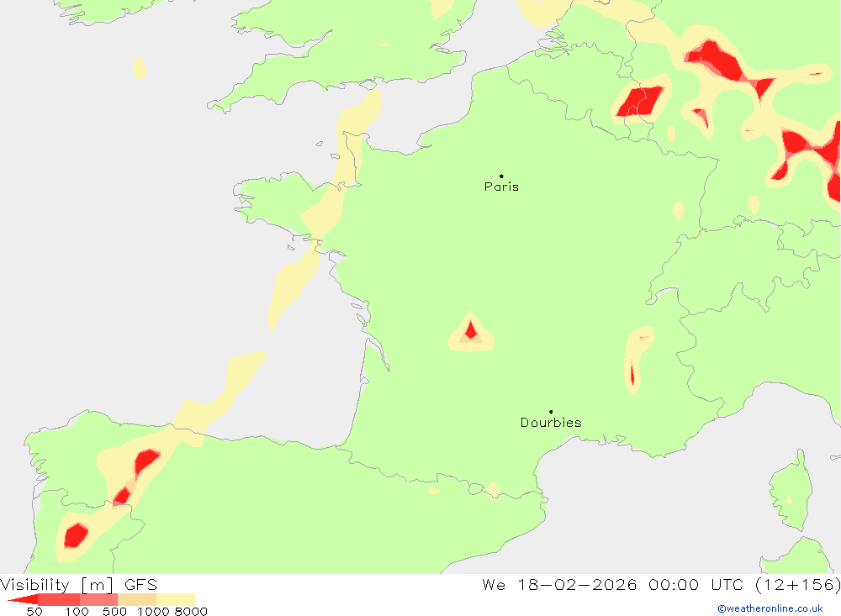Select the 1000-8000 m yellow legend swatch
The height and width of the screenshot is (616, 841).
[x=176, y=599]
